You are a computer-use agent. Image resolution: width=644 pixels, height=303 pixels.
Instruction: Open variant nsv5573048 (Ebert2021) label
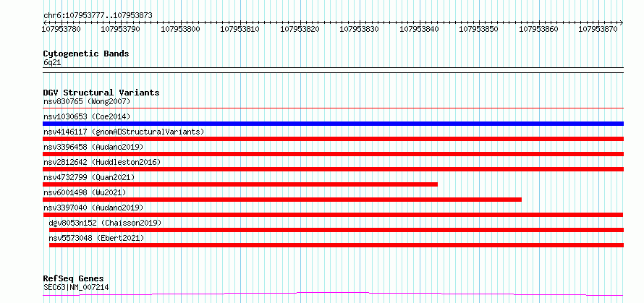(96, 238)
